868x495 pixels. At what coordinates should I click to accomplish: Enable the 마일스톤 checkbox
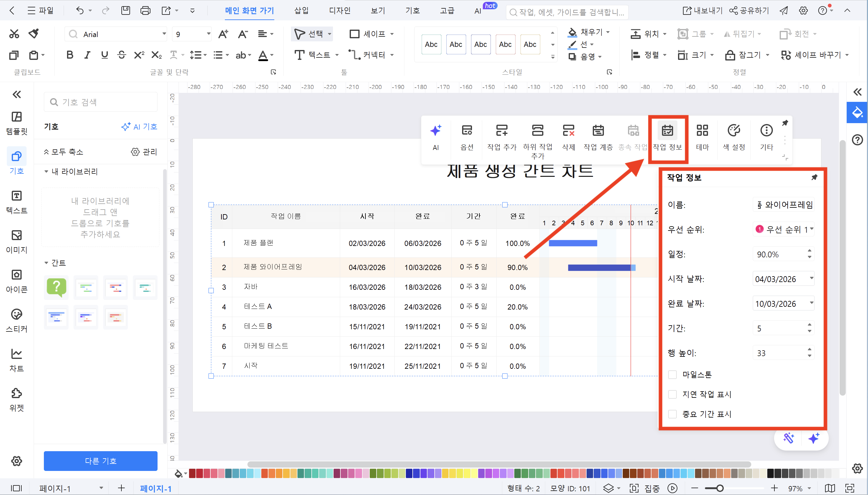[x=673, y=374]
